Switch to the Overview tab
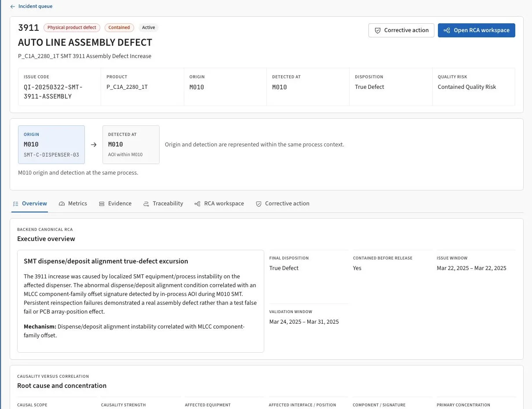The width and height of the screenshot is (532, 409). (34, 204)
